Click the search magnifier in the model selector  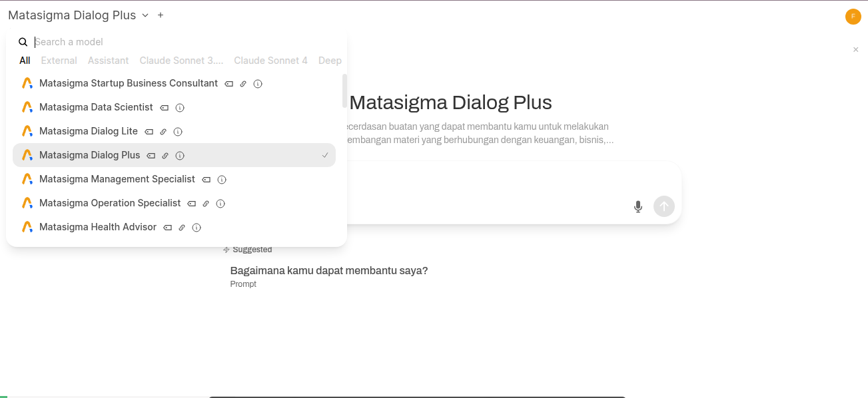[x=23, y=41]
